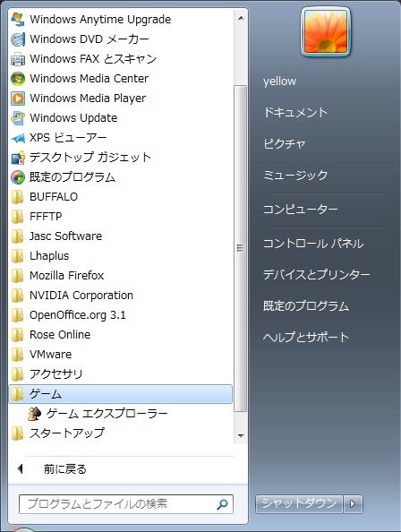Image resolution: width=401 pixels, height=532 pixels.
Task: Open 既定のプログラム in the right pane
Action: click(x=306, y=306)
